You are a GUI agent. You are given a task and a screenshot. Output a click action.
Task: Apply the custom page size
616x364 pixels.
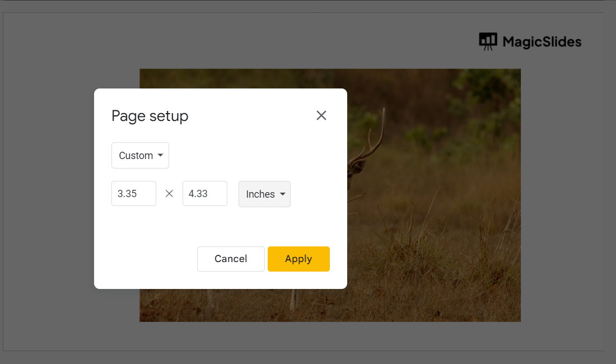(x=298, y=259)
